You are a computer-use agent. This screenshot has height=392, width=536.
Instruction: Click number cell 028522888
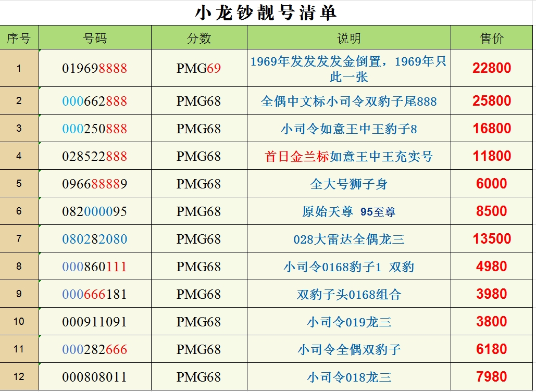point(95,156)
